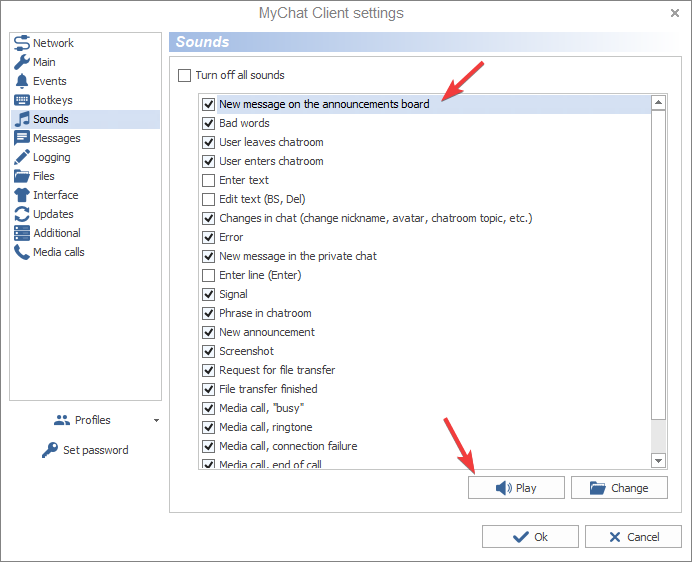Click the scroll up arrow in sounds list
The image size is (692, 562).
coord(658,103)
